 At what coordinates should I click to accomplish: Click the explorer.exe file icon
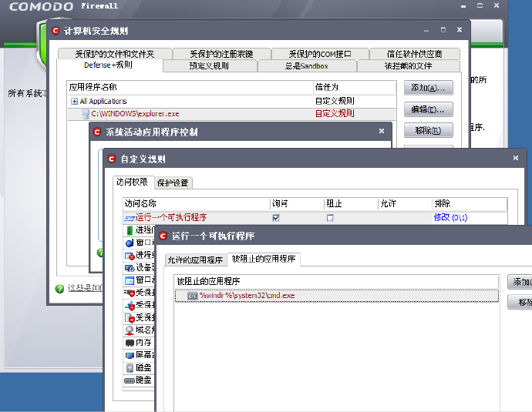coord(86,114)
